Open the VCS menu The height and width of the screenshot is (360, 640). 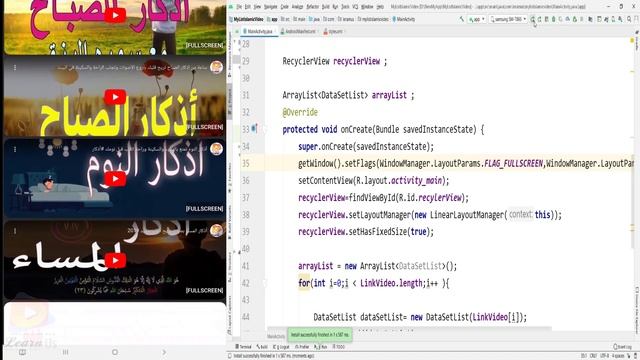coord(355,7)
